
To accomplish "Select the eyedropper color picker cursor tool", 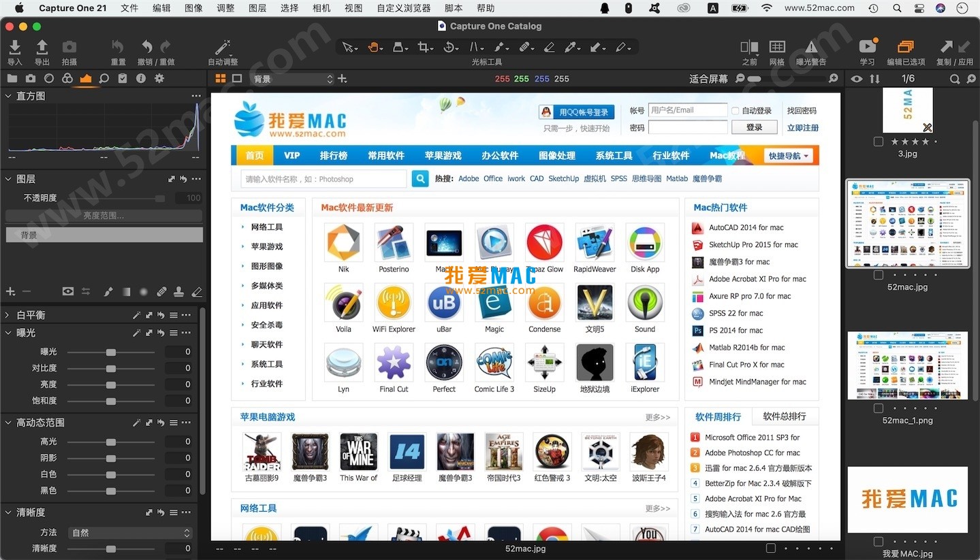I will coord(570,47).
